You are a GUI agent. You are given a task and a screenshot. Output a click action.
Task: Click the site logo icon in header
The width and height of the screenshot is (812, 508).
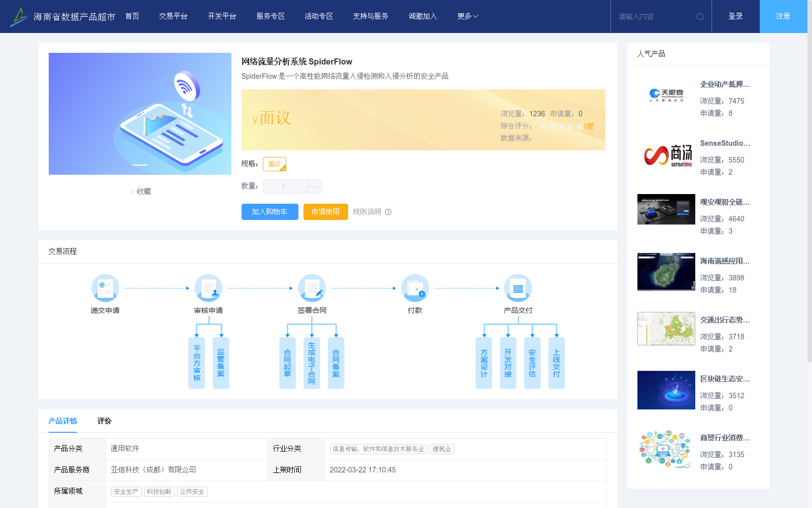[19, 17]
